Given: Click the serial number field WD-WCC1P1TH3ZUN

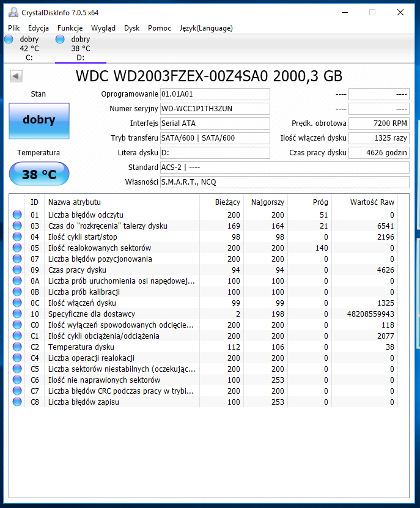Looking at the screenshot, I should tap(215, 109).
